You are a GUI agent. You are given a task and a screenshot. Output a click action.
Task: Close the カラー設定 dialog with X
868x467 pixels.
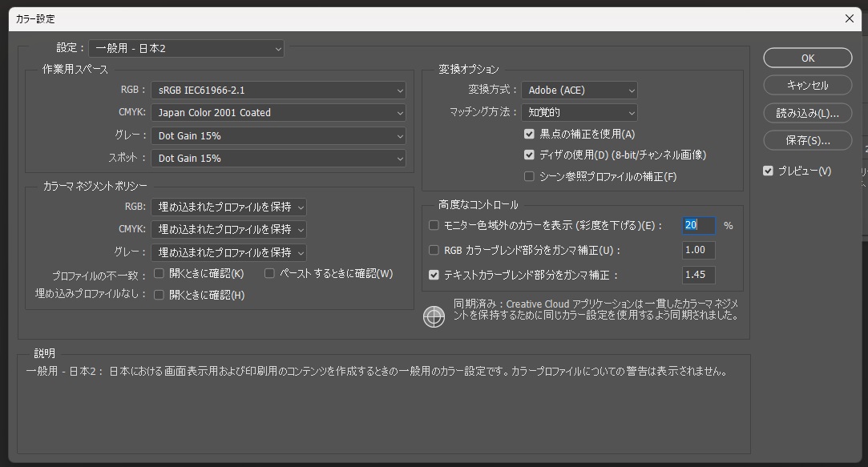pos(850,18)
